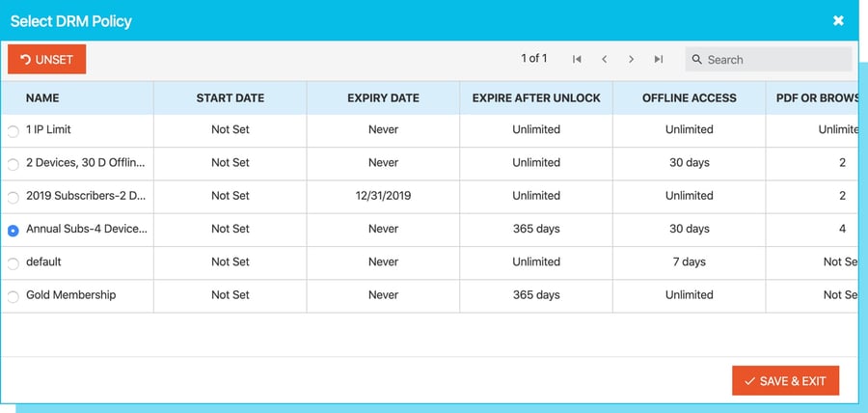Sort by START DATE column header
This screenshot has height=413, width=868.
click(231, 98)
